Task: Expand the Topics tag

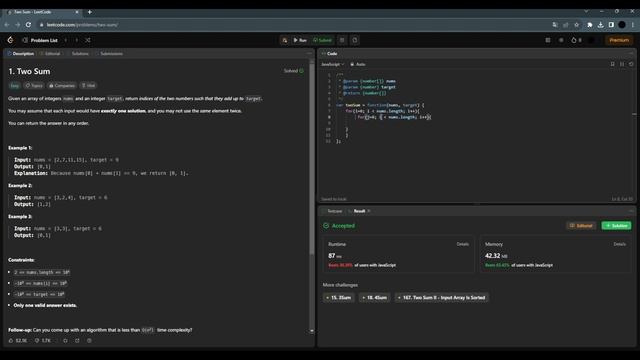Action: [34, 85]
